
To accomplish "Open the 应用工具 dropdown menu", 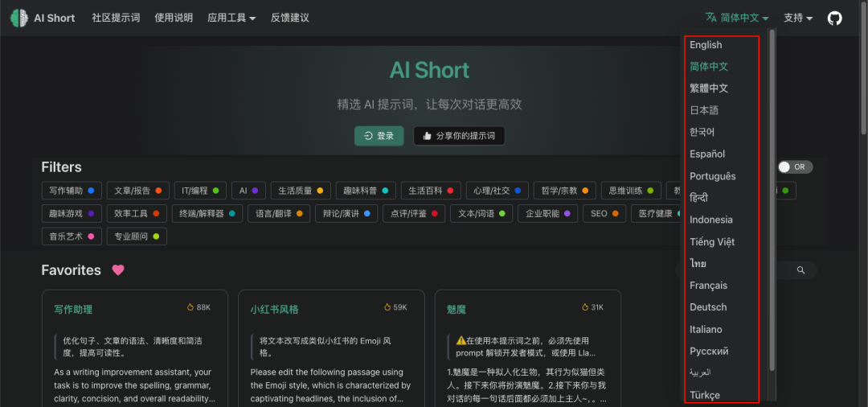I will pyautogui.click(x=231, y=18).
